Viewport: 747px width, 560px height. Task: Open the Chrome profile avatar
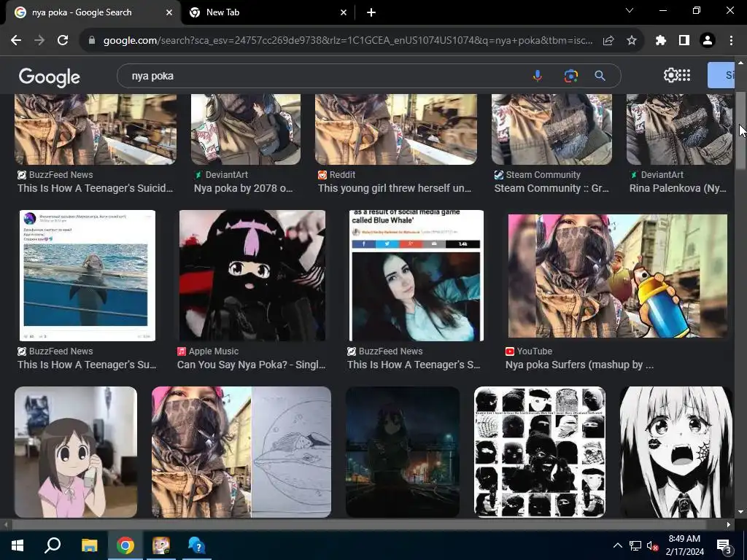coord(708,41)
